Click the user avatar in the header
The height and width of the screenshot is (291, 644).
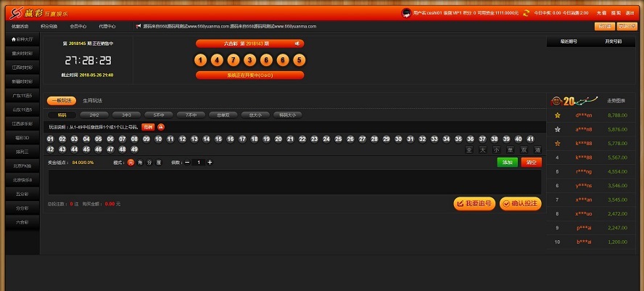408,13
